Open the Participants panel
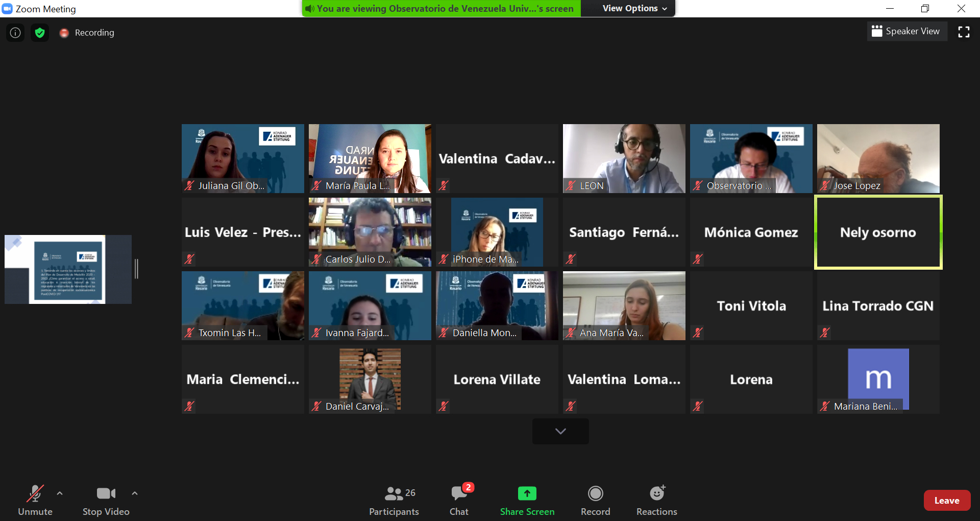The width and height of the screenshot is (980, 521). click(x=394, y=500)
